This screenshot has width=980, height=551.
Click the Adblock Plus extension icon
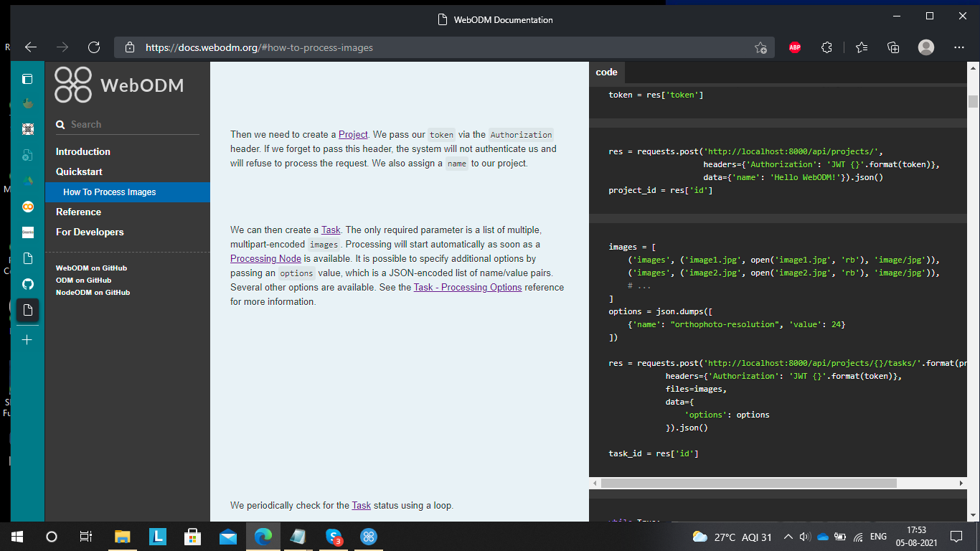pos(795,47)
